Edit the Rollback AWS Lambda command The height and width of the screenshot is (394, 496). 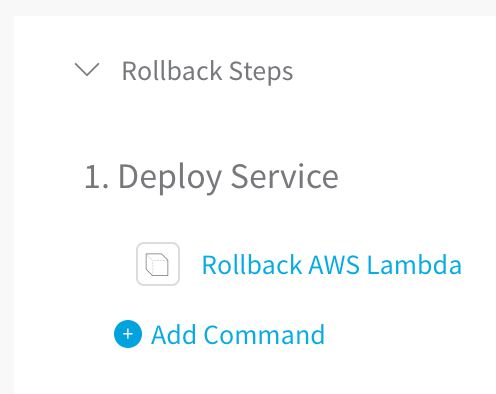(332, 265)
